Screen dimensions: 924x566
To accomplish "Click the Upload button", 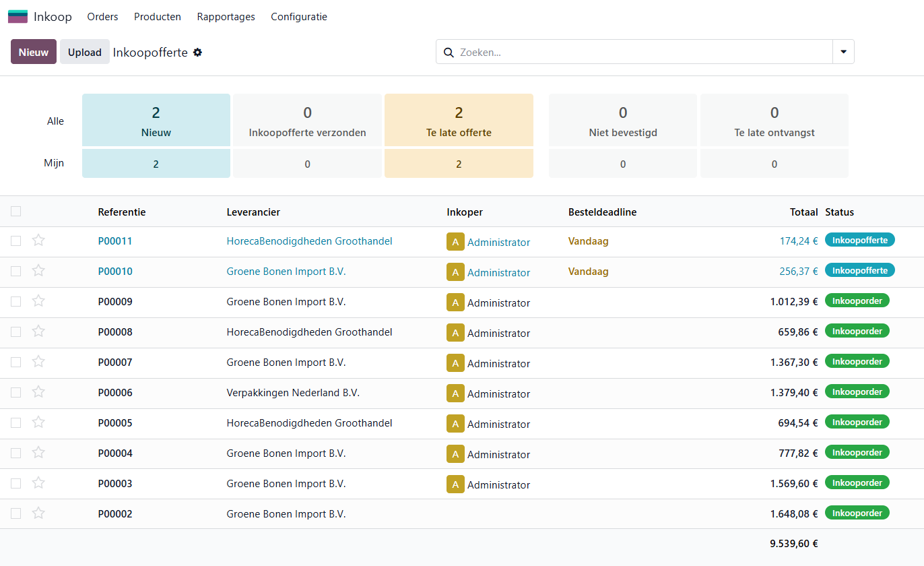I will click(85, 52).
